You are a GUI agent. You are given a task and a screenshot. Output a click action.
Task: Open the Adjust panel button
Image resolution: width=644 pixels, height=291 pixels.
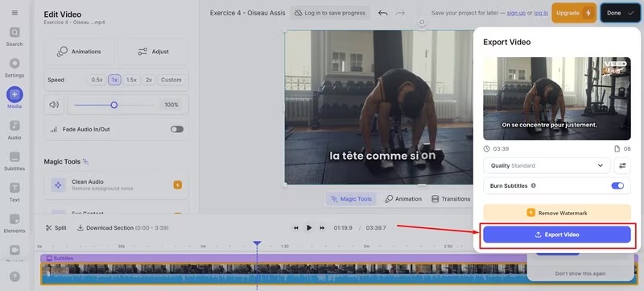tap(153, 52)
